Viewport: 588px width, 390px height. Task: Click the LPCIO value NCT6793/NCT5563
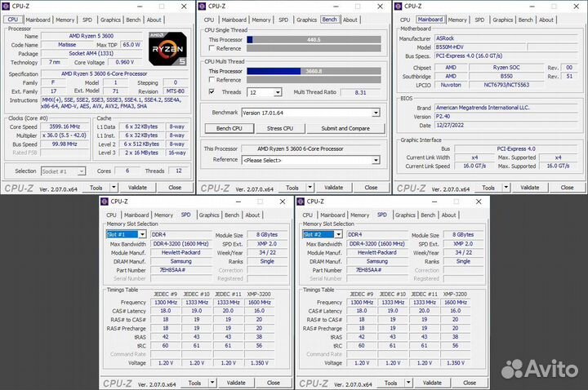(x=506, y=85)
